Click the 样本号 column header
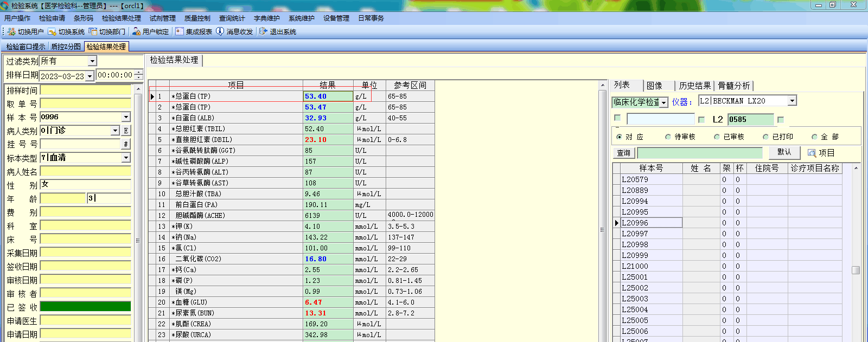 pos(651,168)
